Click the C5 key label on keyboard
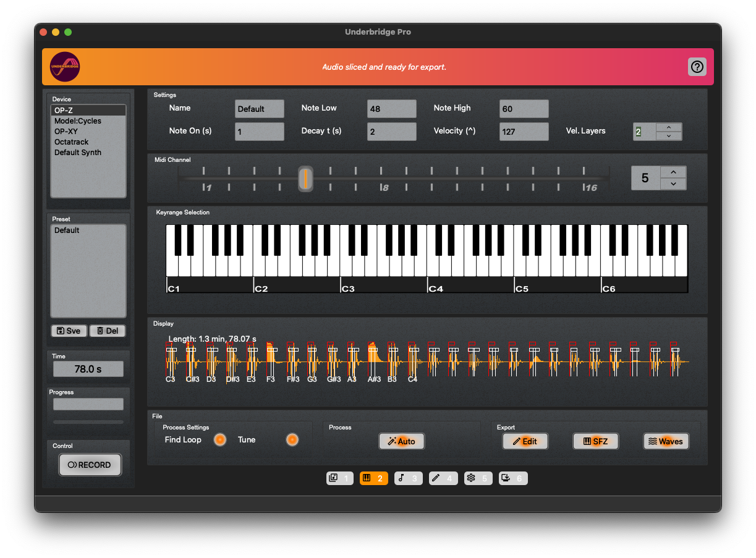Image resolution: width=756 pixels, height=558 pixels. [522, 289]
